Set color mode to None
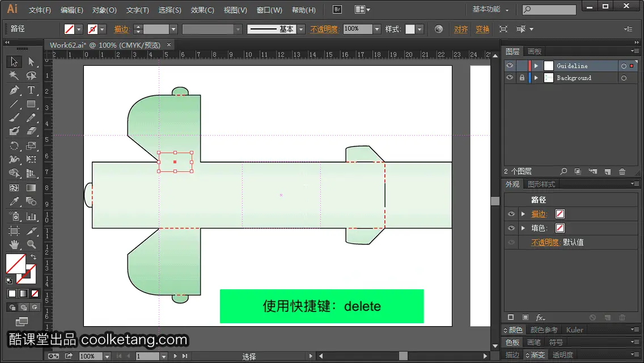The width and height of the screenshot is (644, 363). [35, 294]
